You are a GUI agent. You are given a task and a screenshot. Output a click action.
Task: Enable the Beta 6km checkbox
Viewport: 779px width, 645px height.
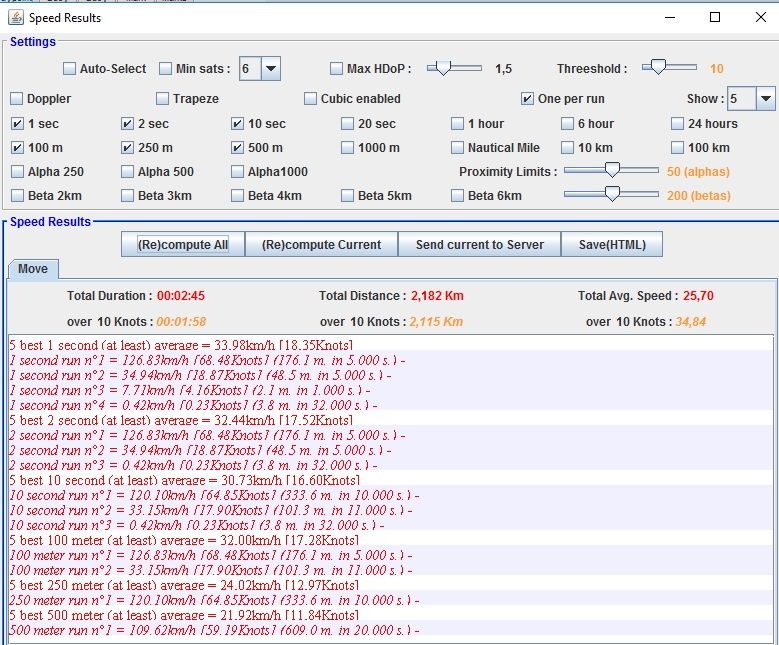[458, 195]
